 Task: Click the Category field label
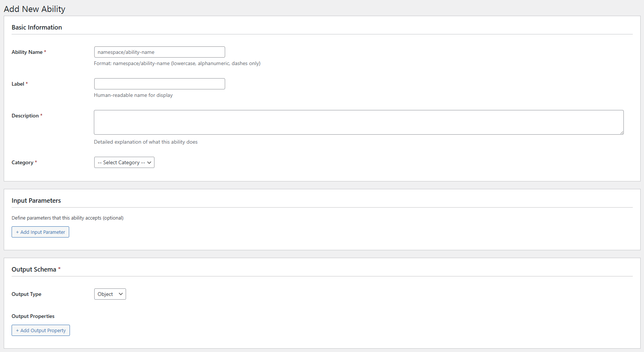click(x=22, y=162)
